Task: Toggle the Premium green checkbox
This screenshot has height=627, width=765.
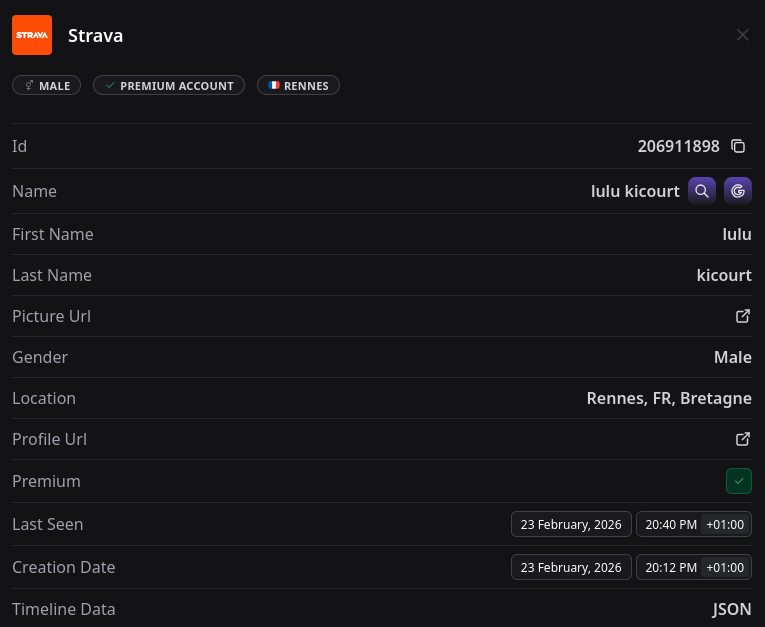Action: pyautogui.click(x=738, y=481)
